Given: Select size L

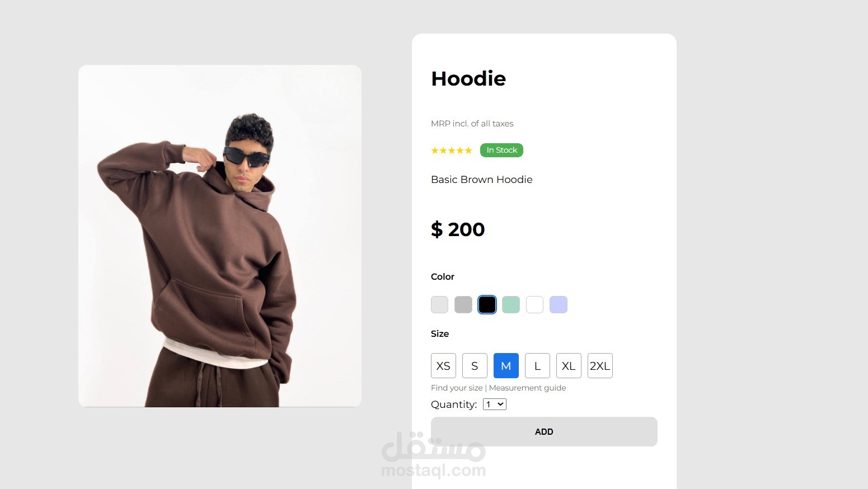Looking at the screenshot, I should (x=537, y=366).
